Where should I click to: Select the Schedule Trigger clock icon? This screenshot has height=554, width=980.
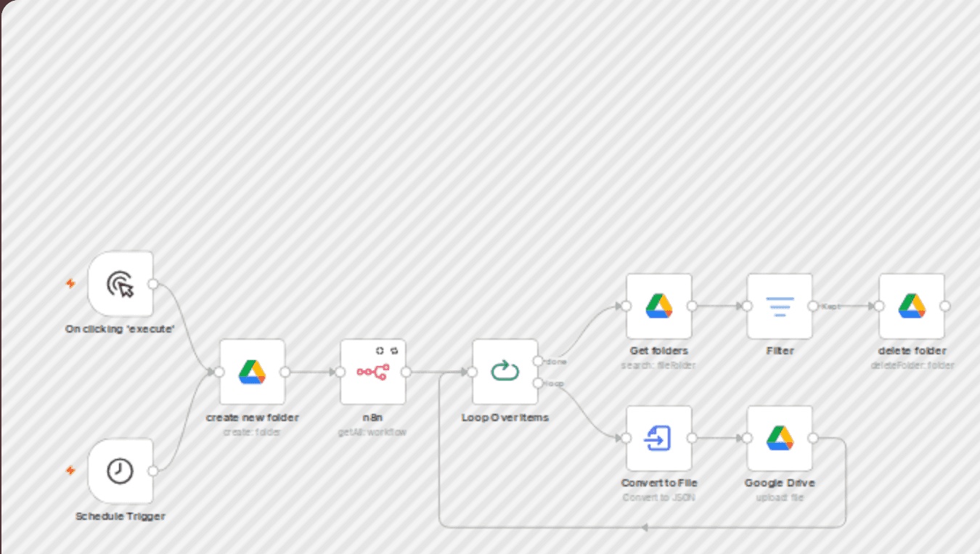click(x=121, y=471)
